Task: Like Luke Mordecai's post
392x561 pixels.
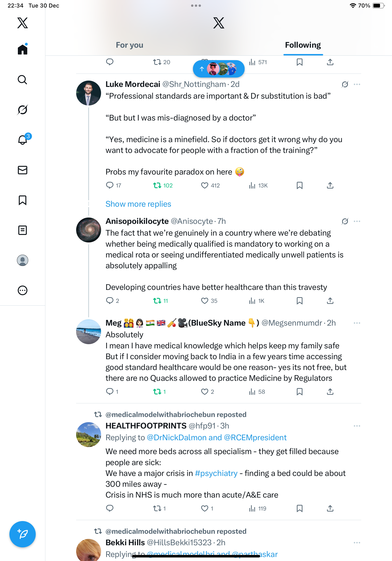Action: coord(204,185)
